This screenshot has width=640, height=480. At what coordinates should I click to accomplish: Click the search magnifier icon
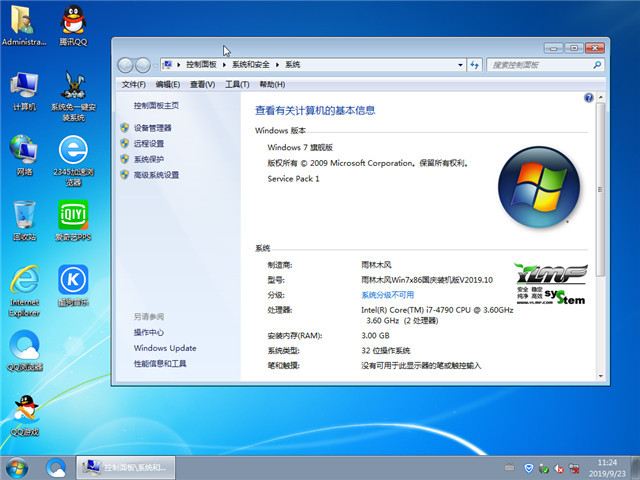597,64
